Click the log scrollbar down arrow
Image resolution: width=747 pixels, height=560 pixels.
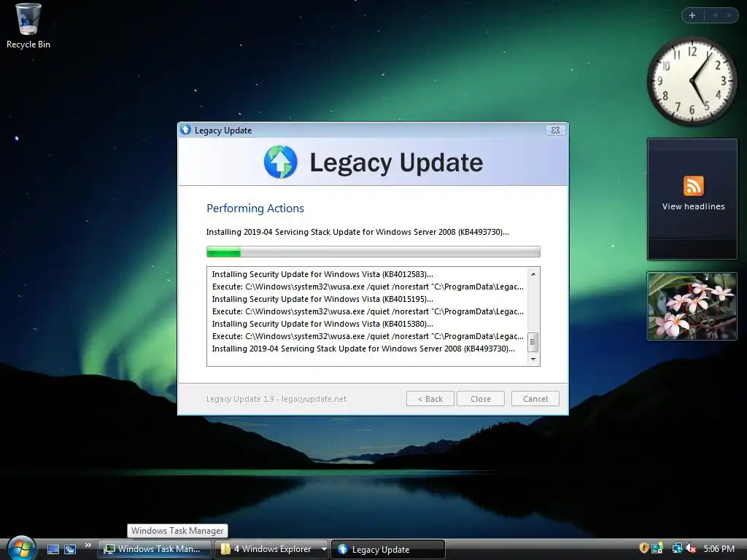[533, 359]
